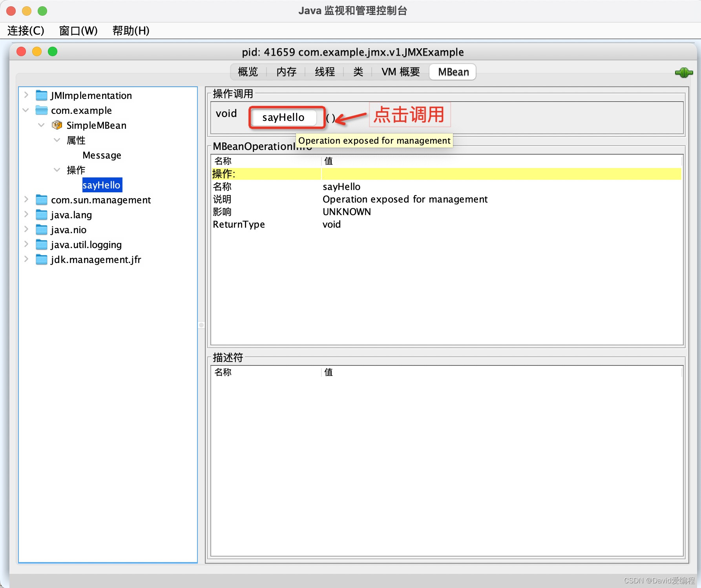This screenshot has width=701, height=588.
Task: Select the sayHello operation tree item
Action: click(102, 185)
